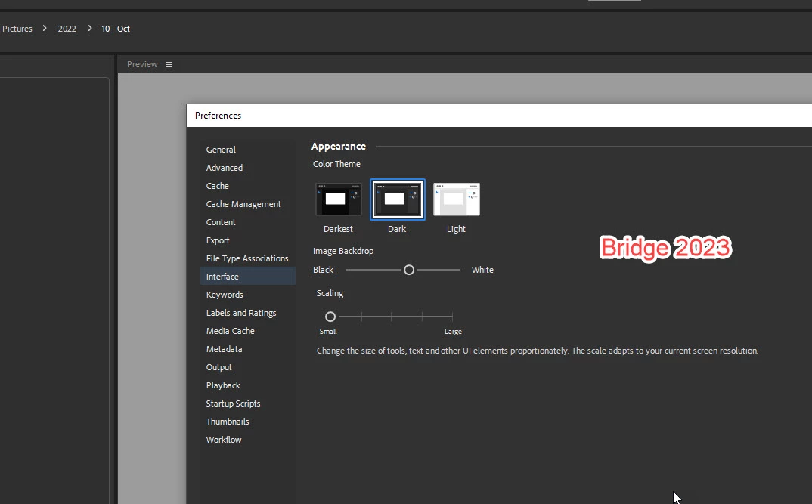Expand the chevron after 2022 breadcrumb
Image resolution: width=812 pixels, height=504 pixels.
pyautogui.click(x=89, y=29)
